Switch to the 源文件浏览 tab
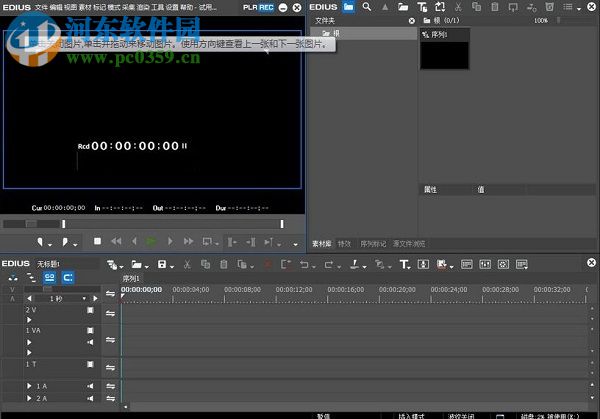Image resolution: width=600 pixels, height=419 pixels. 409,244
